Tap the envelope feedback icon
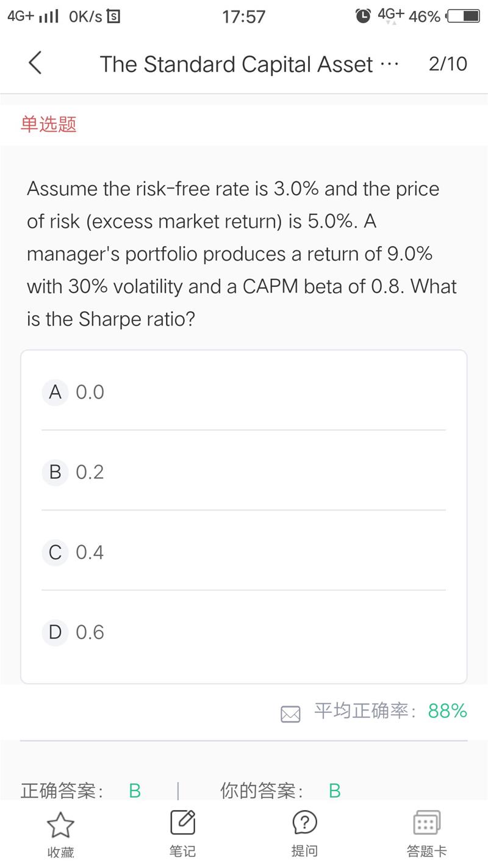488x868 pixels. coord(290,714)
